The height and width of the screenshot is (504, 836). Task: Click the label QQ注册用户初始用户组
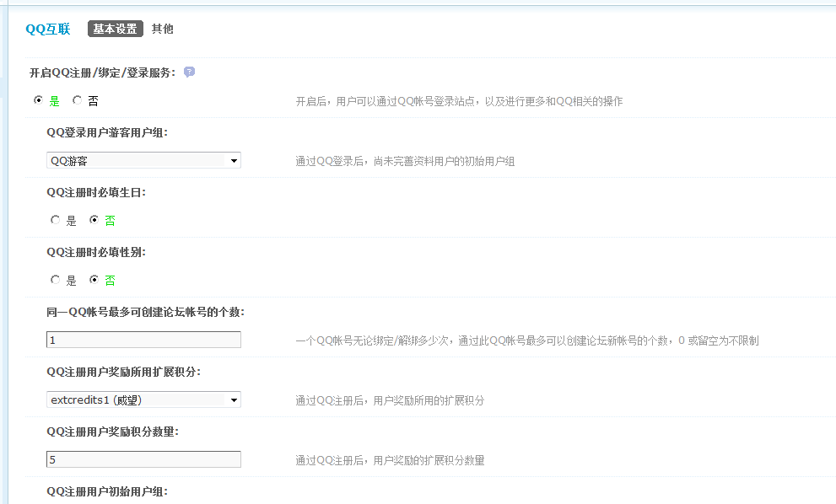pyautogui.click(x=107, y=491)
